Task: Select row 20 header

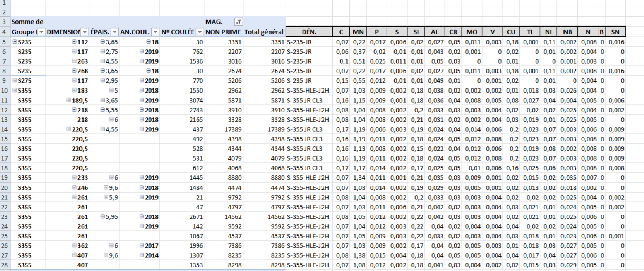Action: pos(5,188)
